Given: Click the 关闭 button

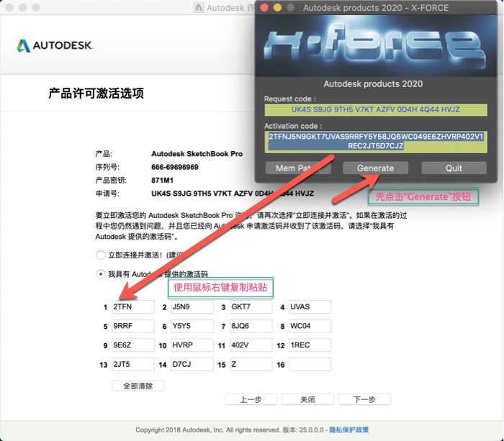Looking at the screenshot, I should point(307,399).
